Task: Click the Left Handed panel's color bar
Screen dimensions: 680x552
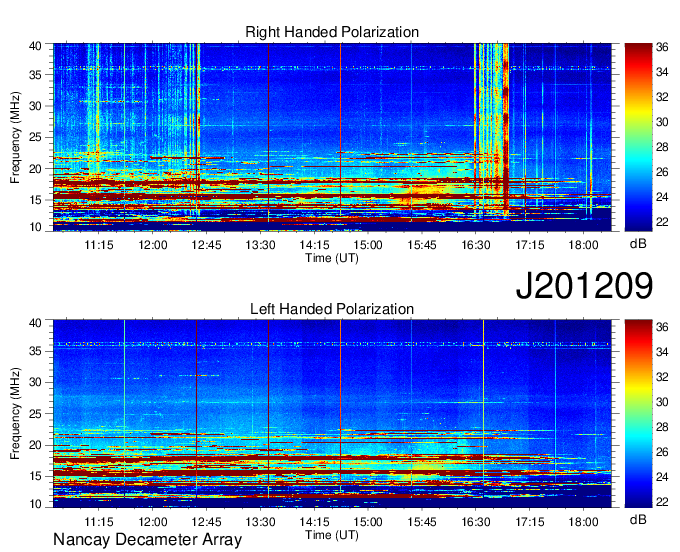Action: pos(638,413)
